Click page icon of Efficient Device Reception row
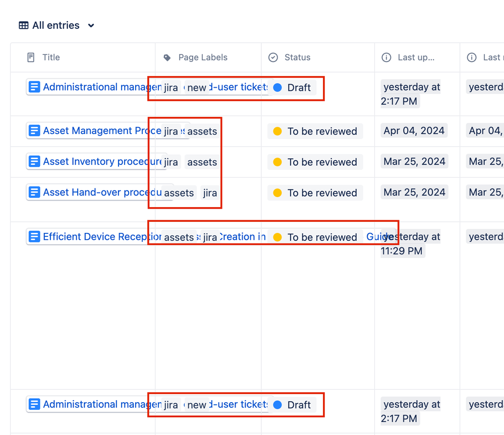504x435 pixels. point(34,236)
